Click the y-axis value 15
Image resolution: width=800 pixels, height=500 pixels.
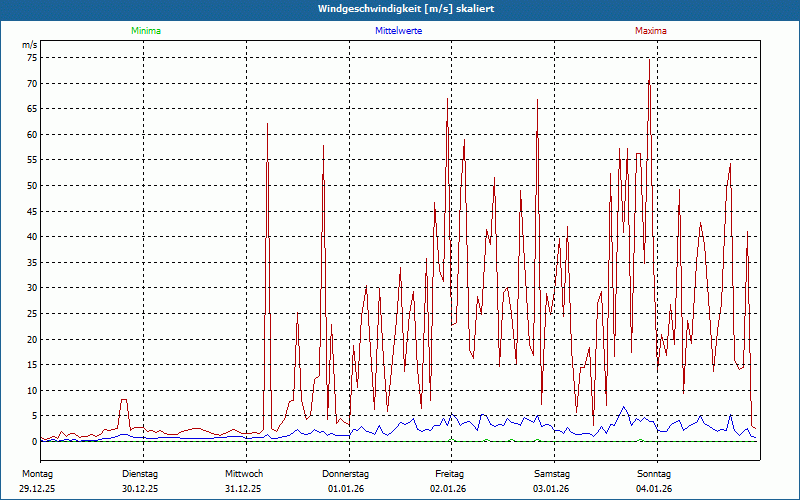(x=32, y=365)
